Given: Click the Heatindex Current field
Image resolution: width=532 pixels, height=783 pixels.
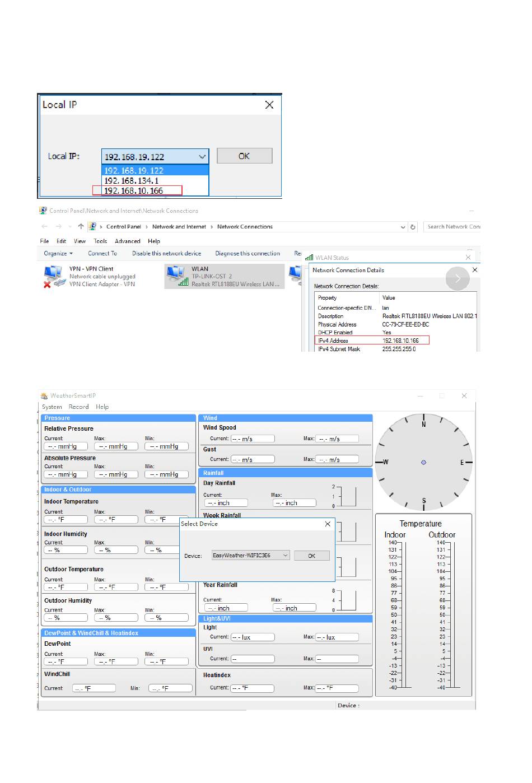Looking at the screenshot, I should pos(253,688).
